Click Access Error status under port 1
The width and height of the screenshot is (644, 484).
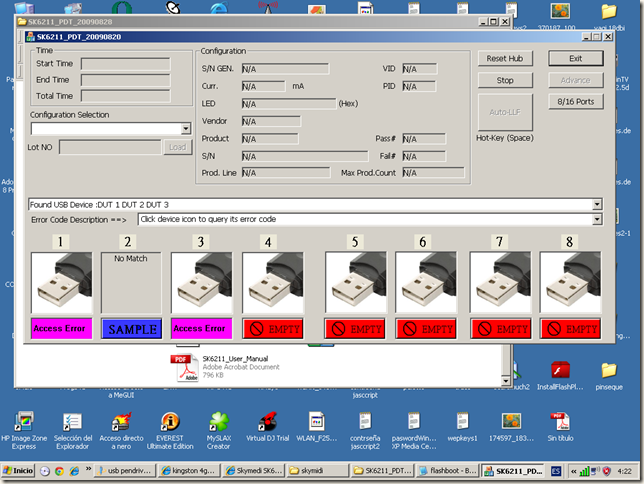pos(62,329)
